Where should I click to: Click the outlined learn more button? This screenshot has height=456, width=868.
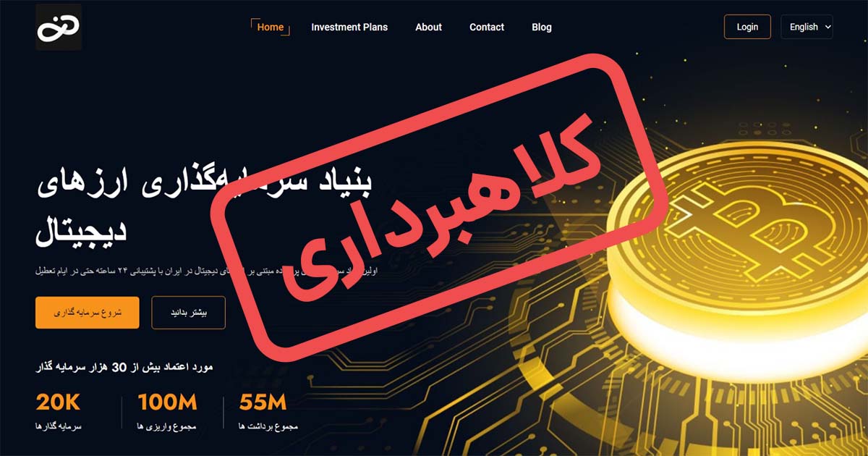tap(188, 313)
